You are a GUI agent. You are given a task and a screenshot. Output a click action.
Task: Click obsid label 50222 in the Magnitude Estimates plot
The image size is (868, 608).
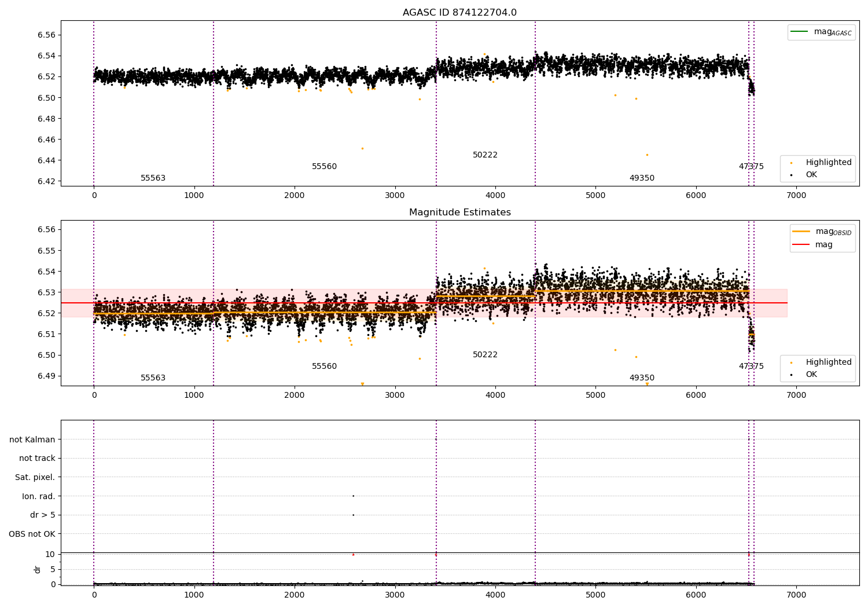pos(485,354)
